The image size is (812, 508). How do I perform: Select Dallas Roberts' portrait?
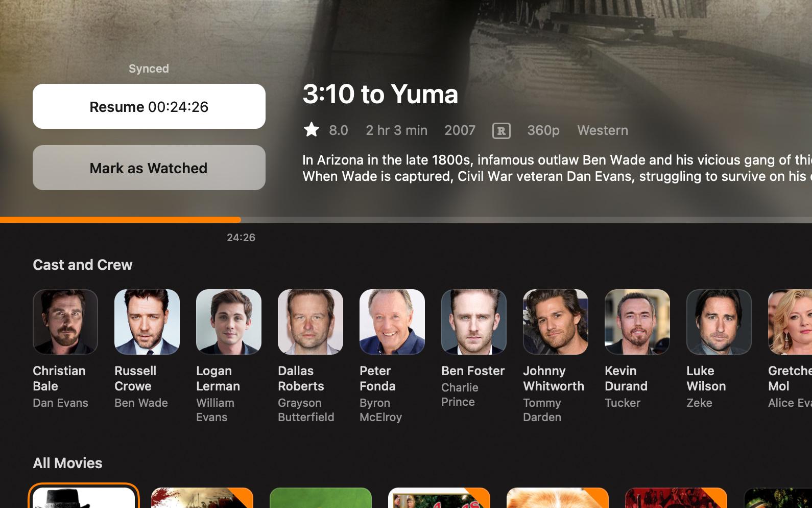coord(311,322)
